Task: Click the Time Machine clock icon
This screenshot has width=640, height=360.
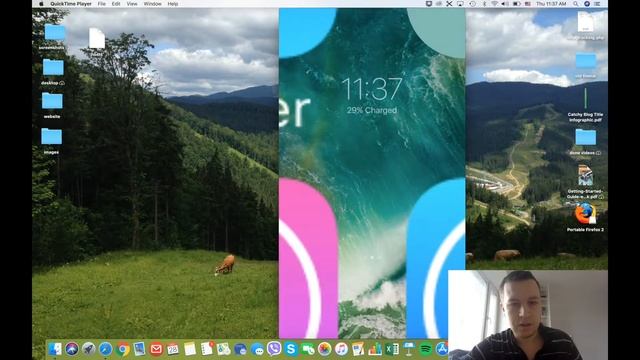Action: click(x=472, y=4)
